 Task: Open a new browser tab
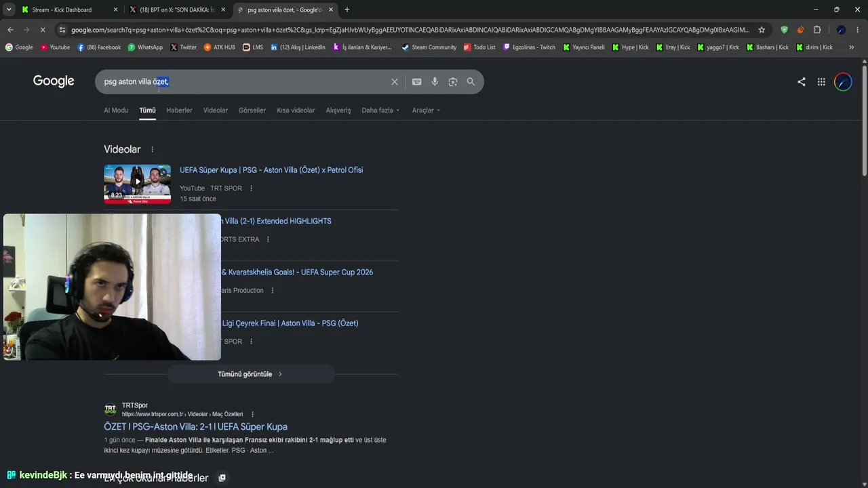coord(347,9)
